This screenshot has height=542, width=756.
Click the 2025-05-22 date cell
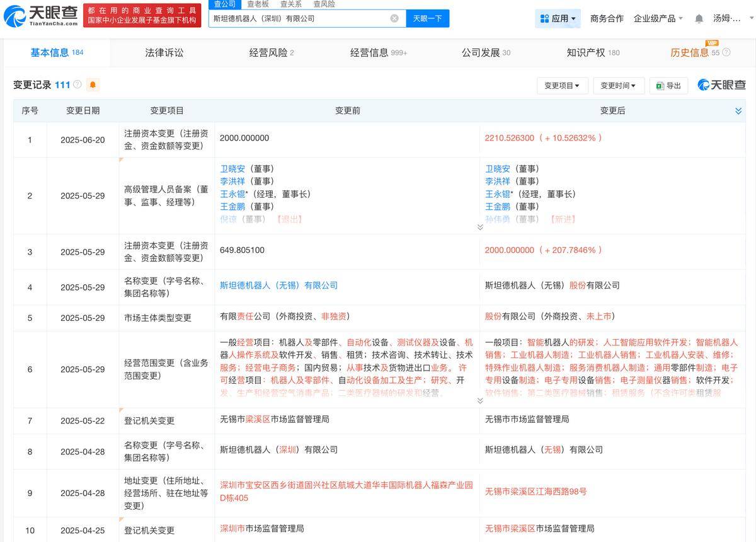pyautogui.click(x=83, y=421)
